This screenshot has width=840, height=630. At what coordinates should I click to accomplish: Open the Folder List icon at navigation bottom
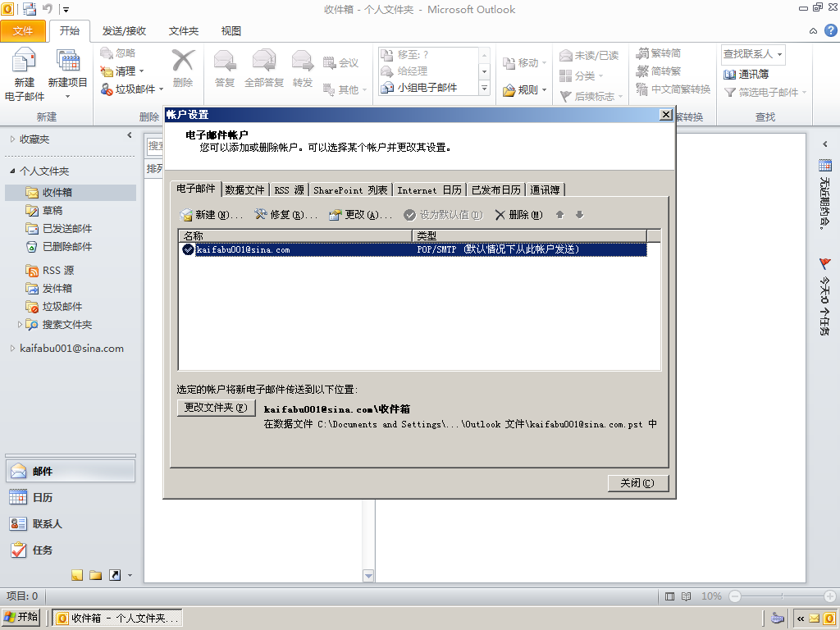(96, 575)
